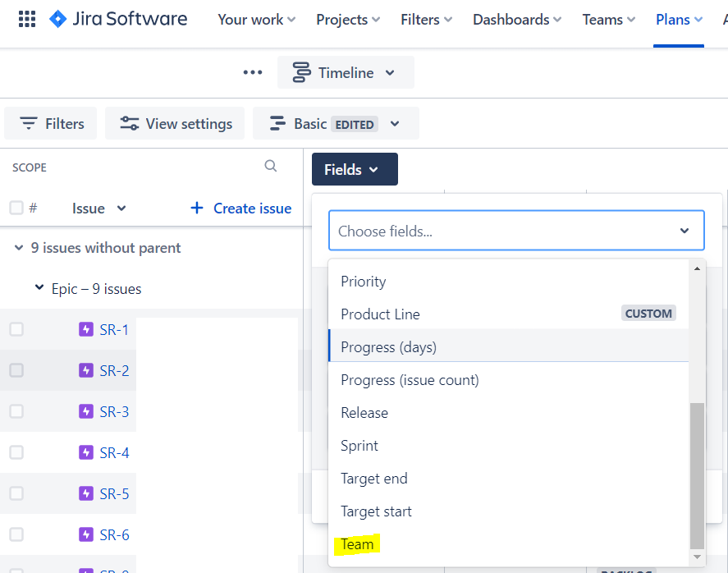This screenshot has height=573, width=728.
Task: Open issue SR-6 link
Action: [x=114, y=534]
